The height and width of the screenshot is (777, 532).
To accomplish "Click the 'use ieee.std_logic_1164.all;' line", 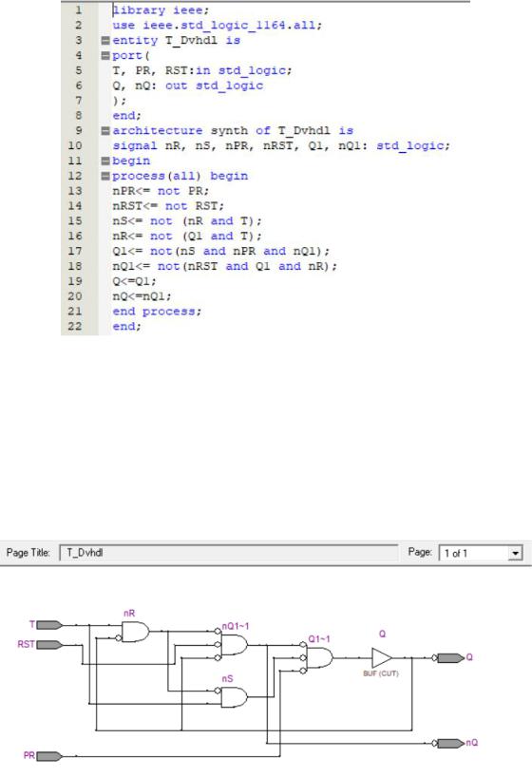I will [218, 26].
